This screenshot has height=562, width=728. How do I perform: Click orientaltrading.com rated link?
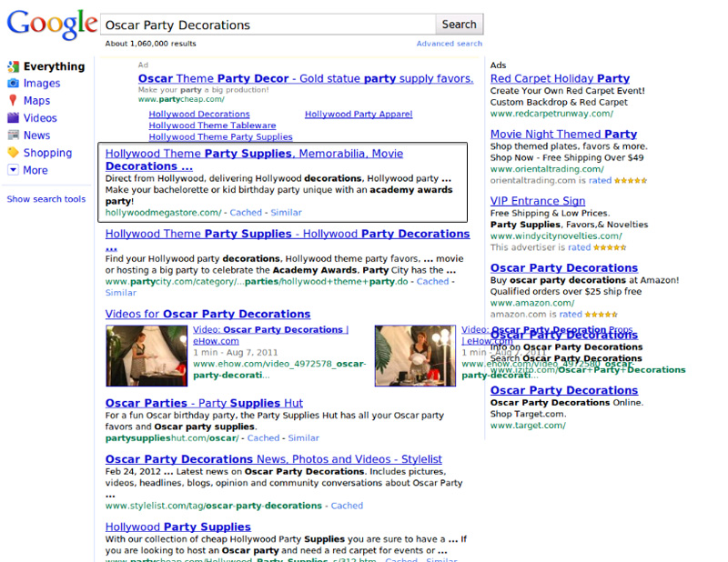click(600, 181)
